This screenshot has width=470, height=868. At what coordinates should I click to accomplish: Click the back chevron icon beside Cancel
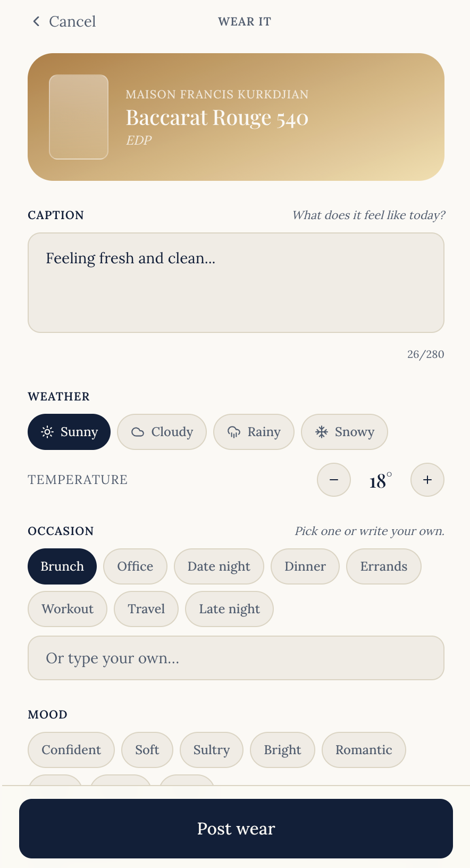(36, 21)
